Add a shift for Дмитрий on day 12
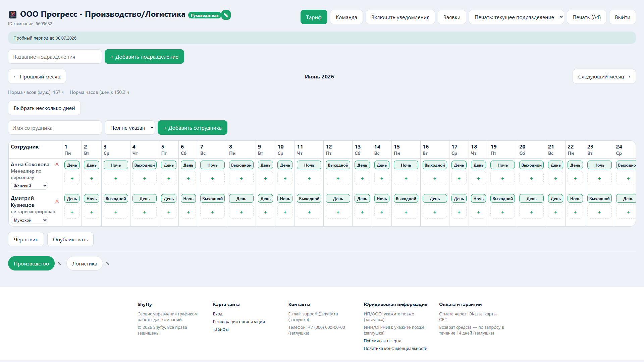 [338, 212]
